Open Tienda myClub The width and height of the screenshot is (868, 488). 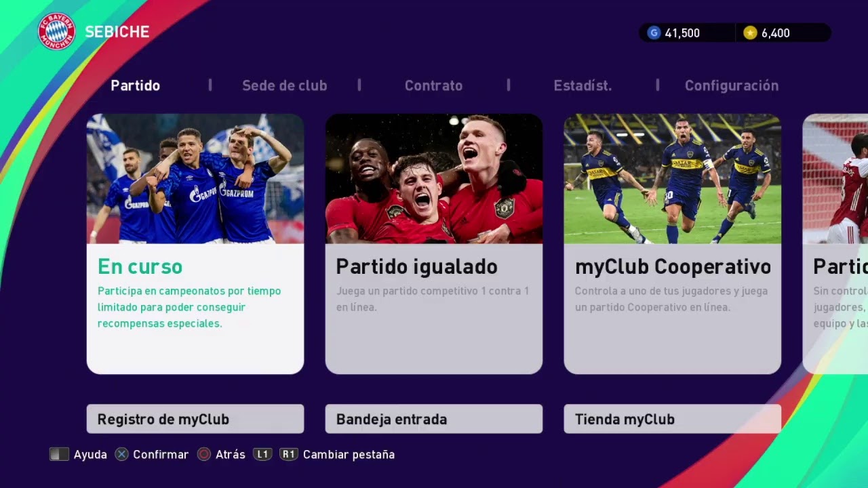(673, 419)
